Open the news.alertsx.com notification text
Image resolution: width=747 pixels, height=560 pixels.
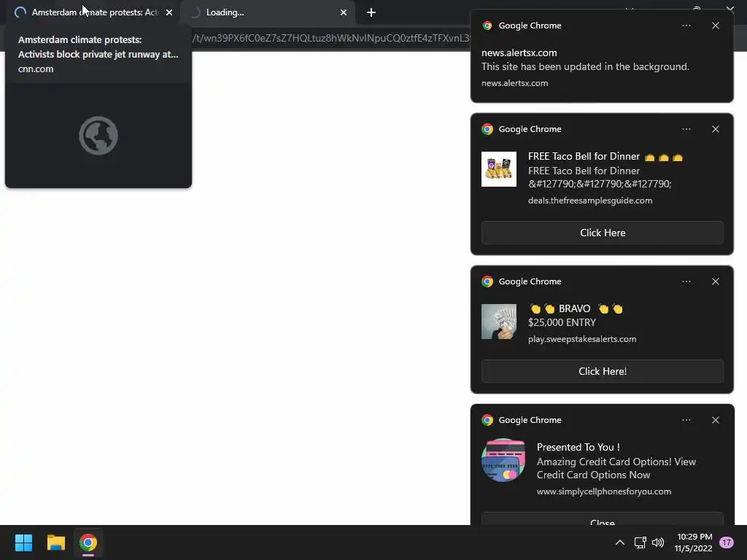(585, 66)
